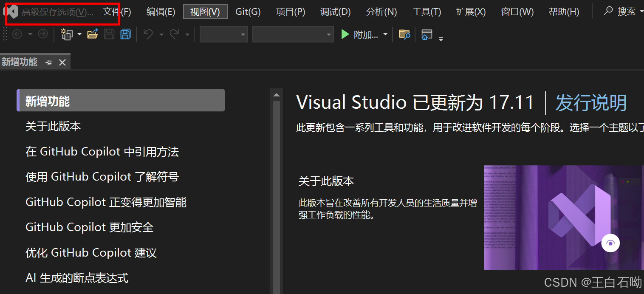Select 优化 GitHub Copilot 建议

coord(91,253)
